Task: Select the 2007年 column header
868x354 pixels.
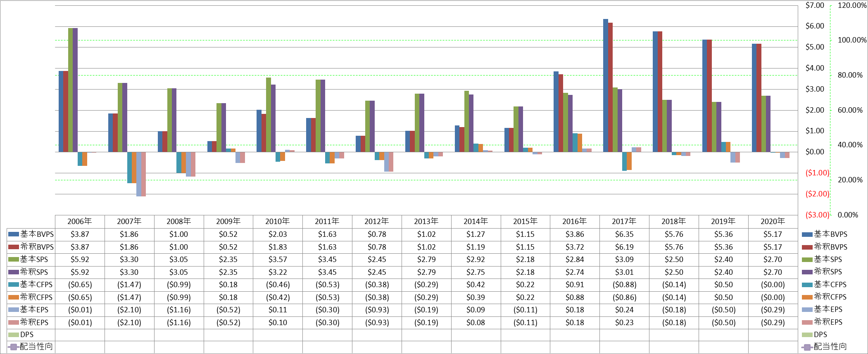Action: 129,222
